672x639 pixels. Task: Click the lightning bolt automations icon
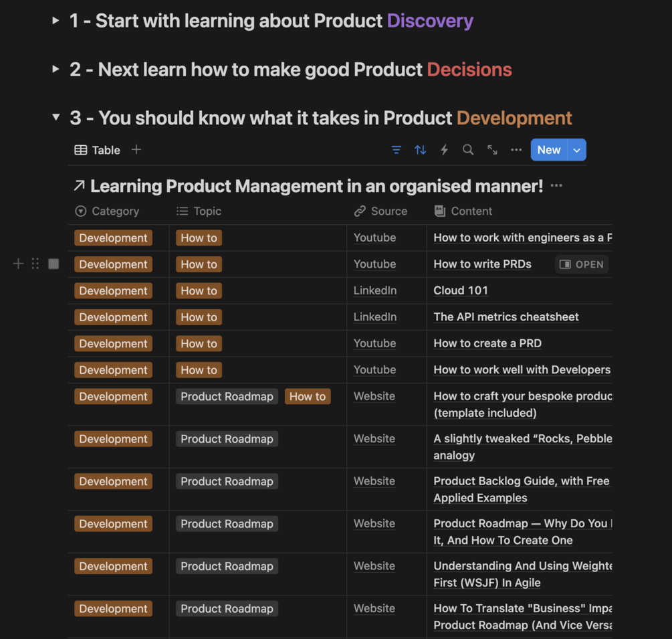click(x=444, y=150)
